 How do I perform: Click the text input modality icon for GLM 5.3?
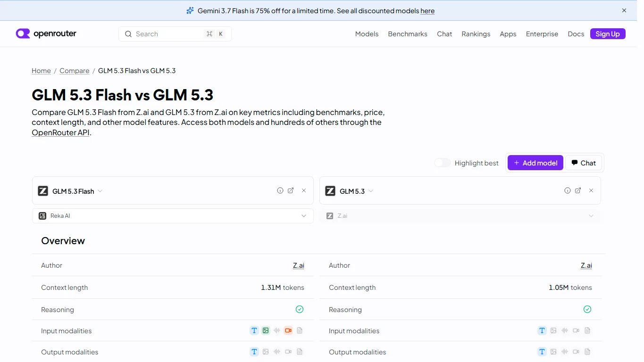pyautogui.click(x=542, y=330)
